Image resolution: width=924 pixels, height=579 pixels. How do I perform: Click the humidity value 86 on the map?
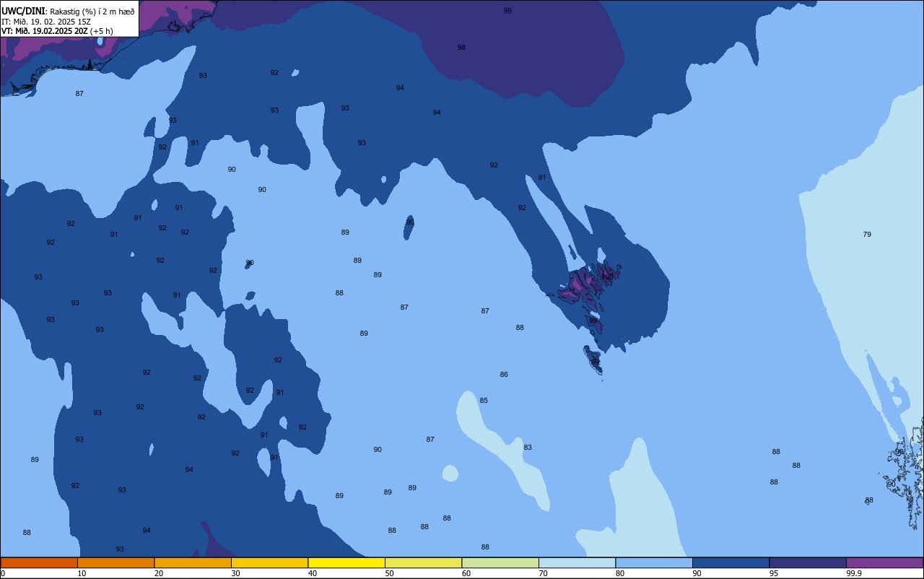pyautogui.click(x=504, y=375)
